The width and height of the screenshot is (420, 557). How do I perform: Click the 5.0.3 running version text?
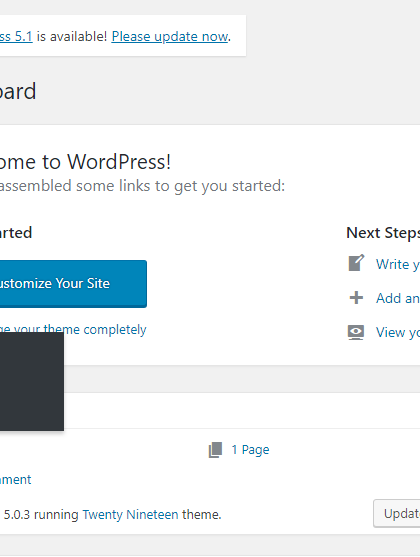(x=41, y=514)
